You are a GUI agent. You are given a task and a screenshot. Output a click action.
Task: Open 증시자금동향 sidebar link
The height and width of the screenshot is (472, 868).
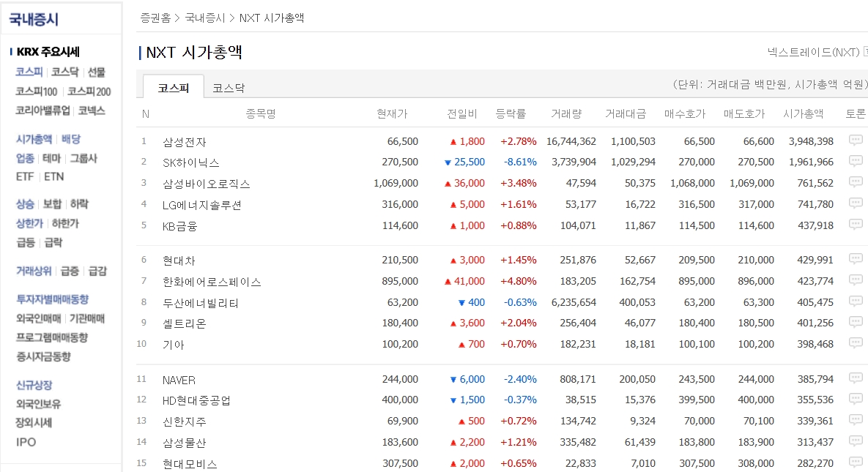pyautogui.click(x=43, y=357)
